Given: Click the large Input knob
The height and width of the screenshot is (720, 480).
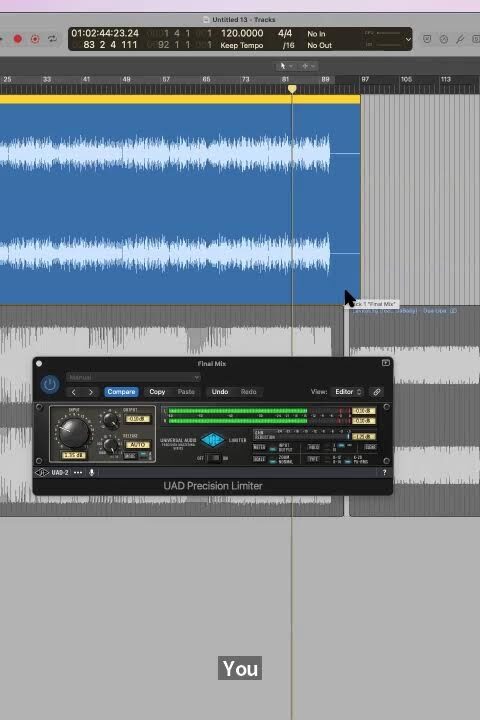Looking at the screenshot, I should 73,432.
